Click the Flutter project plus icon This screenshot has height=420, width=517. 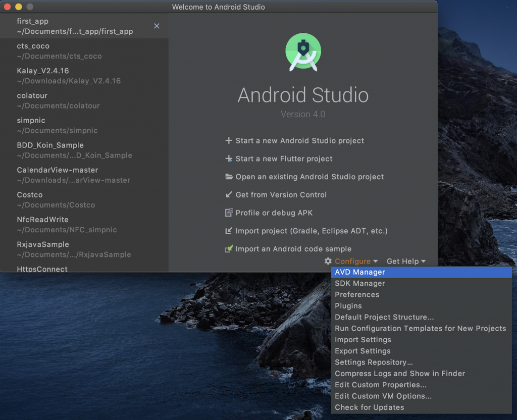229,159
